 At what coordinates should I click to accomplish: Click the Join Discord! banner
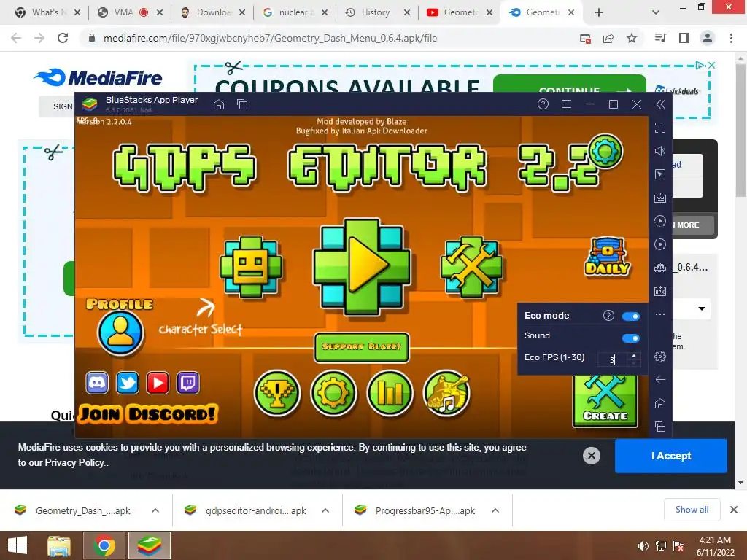pyautogui.click(x=148, y=414)
